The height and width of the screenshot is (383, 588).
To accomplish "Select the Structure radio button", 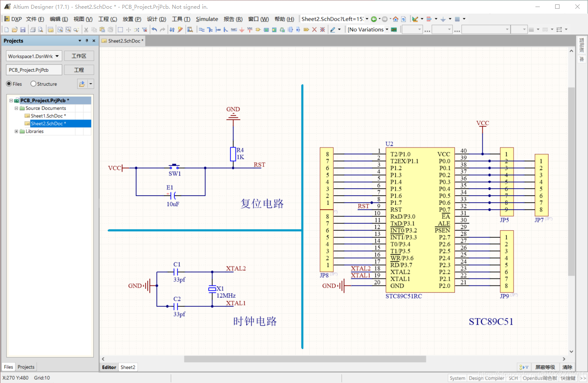I will click(33, 84).
